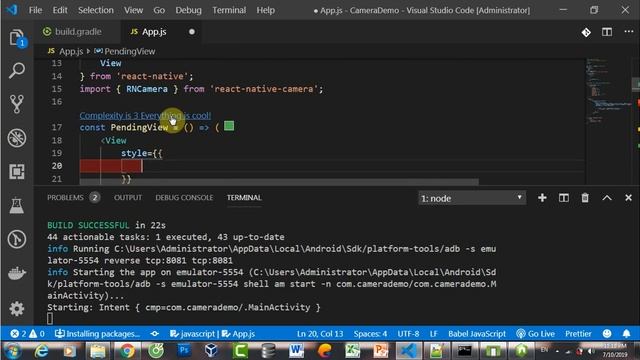
Task: Click the code minimap
Action: click(x=608, y=91)
